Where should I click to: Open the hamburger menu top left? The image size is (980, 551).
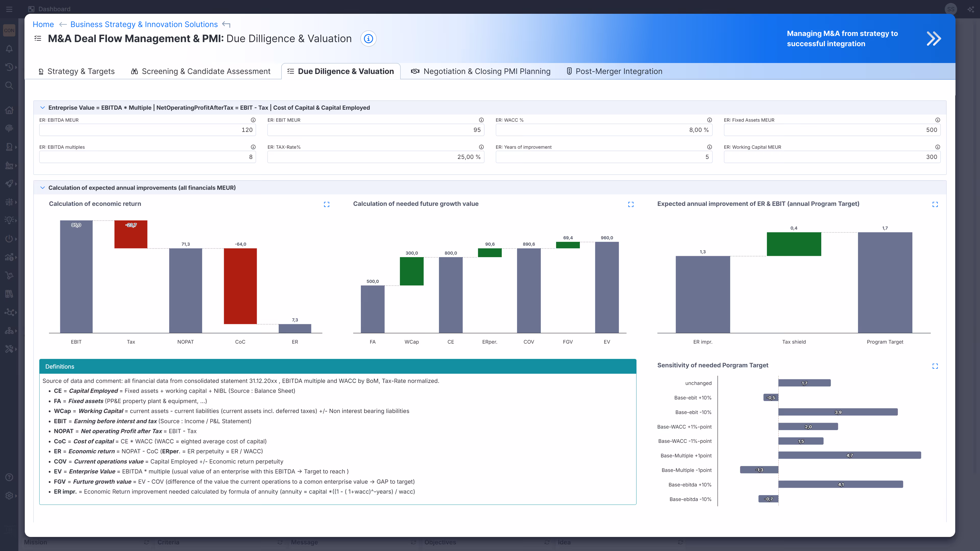coord(9,9)
